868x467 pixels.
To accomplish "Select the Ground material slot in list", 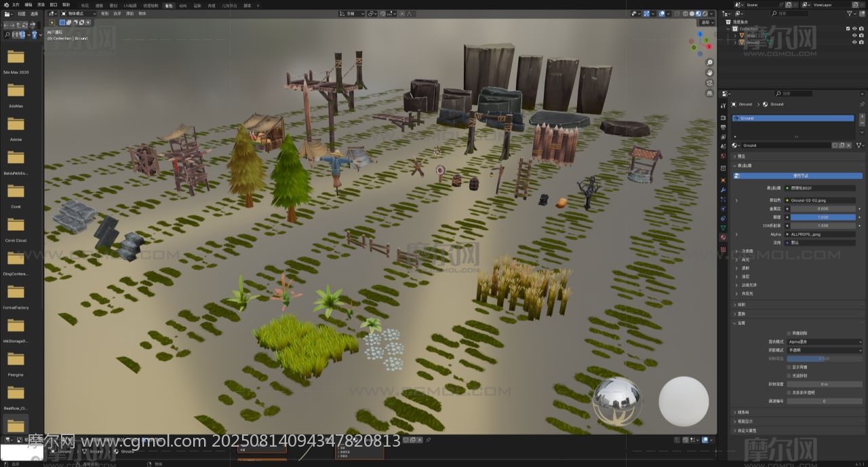I will (793, 118).
